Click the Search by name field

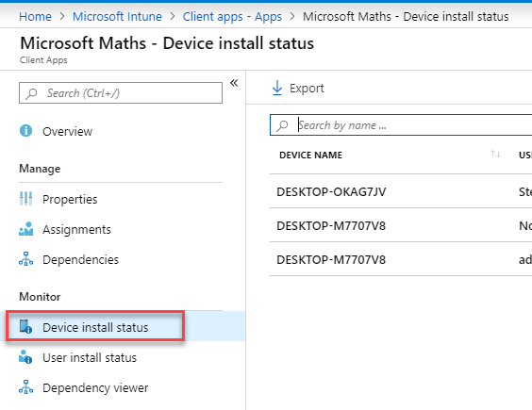(401, 125)
